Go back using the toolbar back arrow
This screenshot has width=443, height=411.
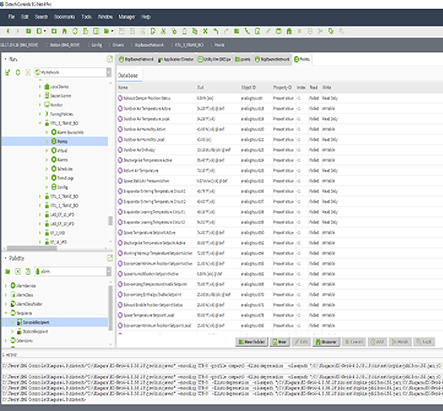click(x=8, y=31)
